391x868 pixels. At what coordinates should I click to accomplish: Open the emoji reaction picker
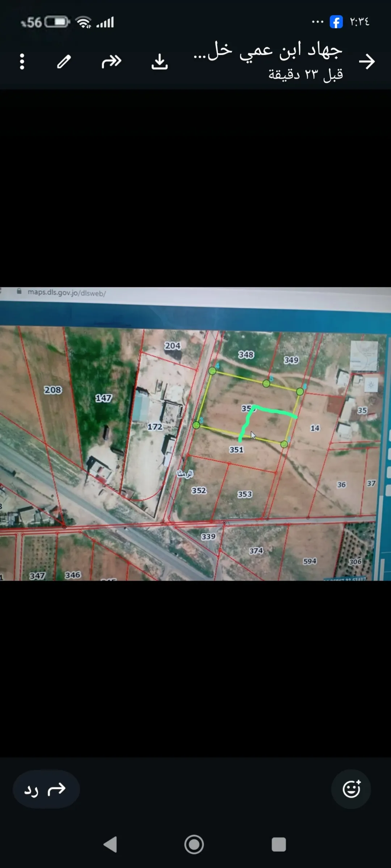(x=351, y=789)
